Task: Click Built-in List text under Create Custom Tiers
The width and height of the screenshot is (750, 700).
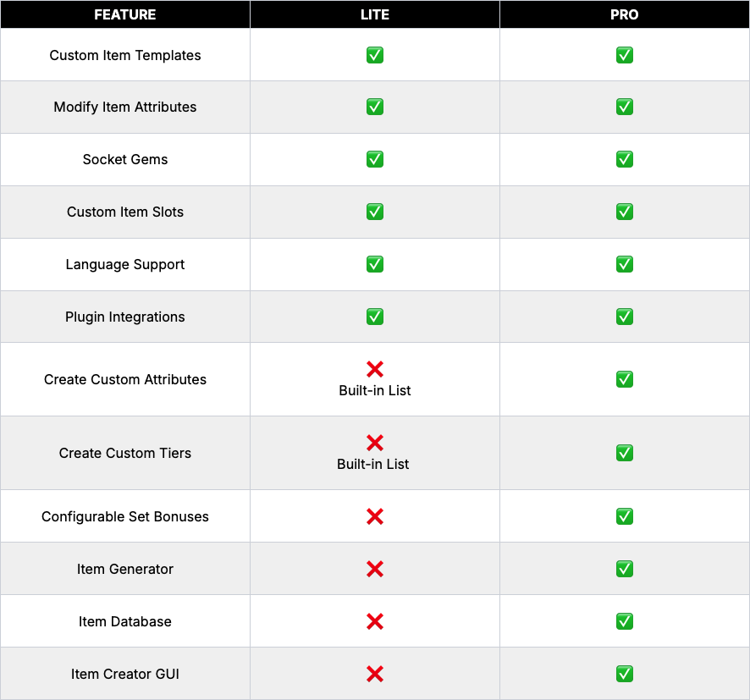Action: pos(372,465)
